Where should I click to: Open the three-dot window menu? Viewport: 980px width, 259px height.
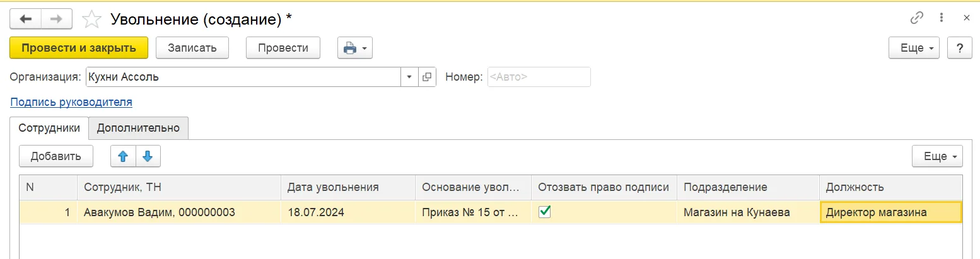tap(942, 18)
